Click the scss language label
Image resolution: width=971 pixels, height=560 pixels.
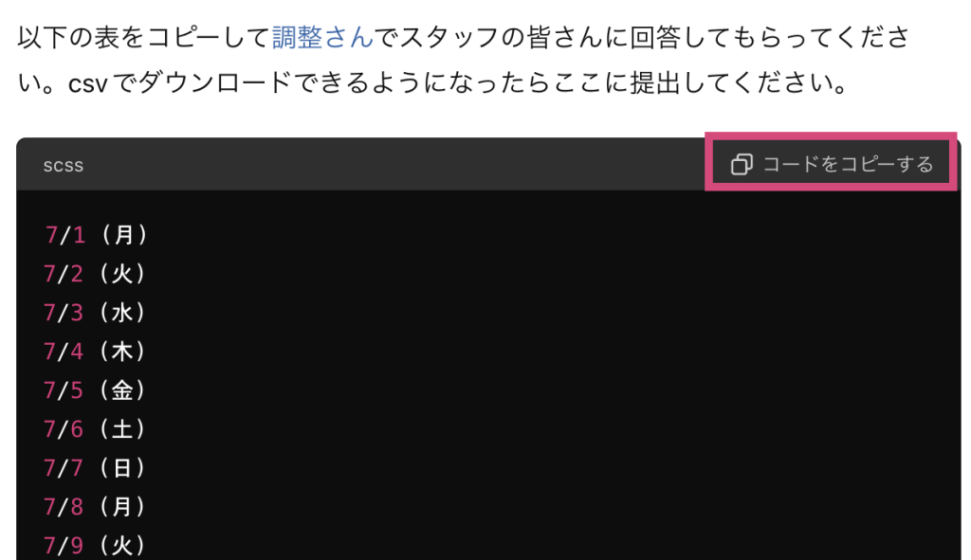tap(64, 166)
